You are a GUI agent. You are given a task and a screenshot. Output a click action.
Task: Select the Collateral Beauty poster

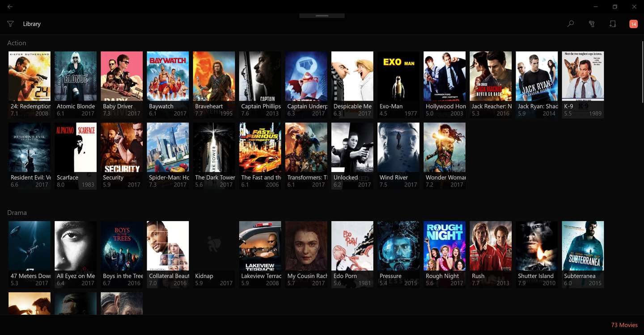point(168,255)
